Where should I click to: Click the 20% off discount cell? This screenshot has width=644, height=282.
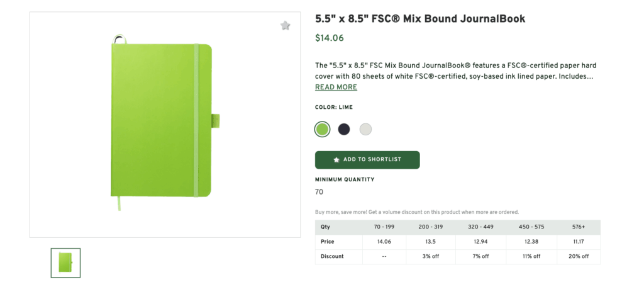click(577, 256)
